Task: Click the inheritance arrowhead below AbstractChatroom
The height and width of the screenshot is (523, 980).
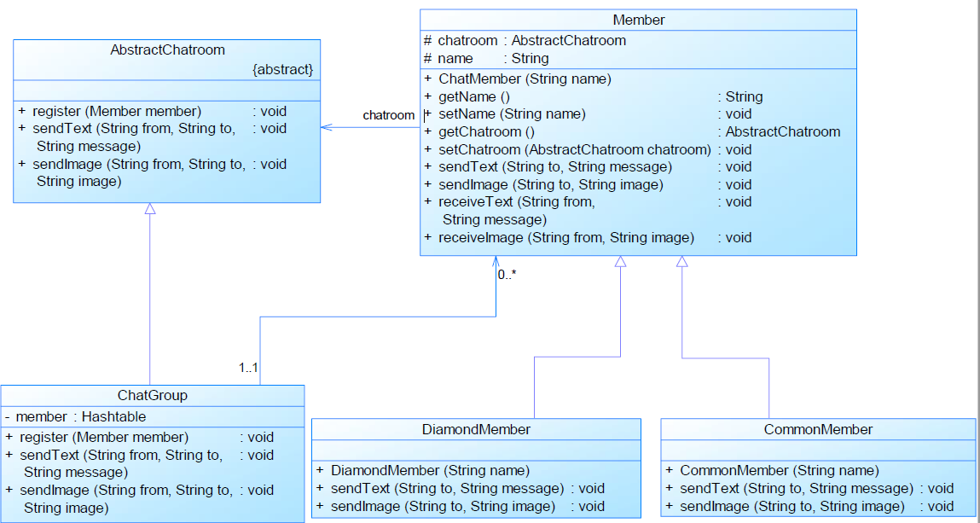Action: click(x=150, y=209)
